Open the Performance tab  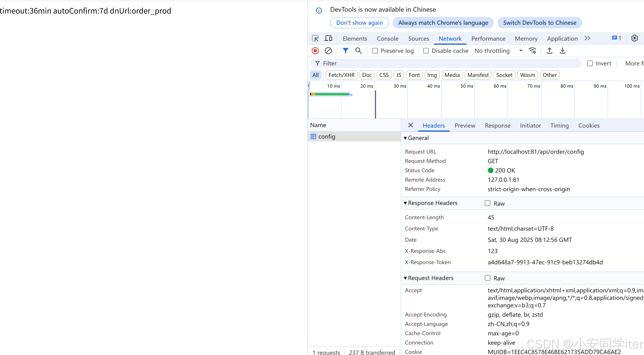488,39
